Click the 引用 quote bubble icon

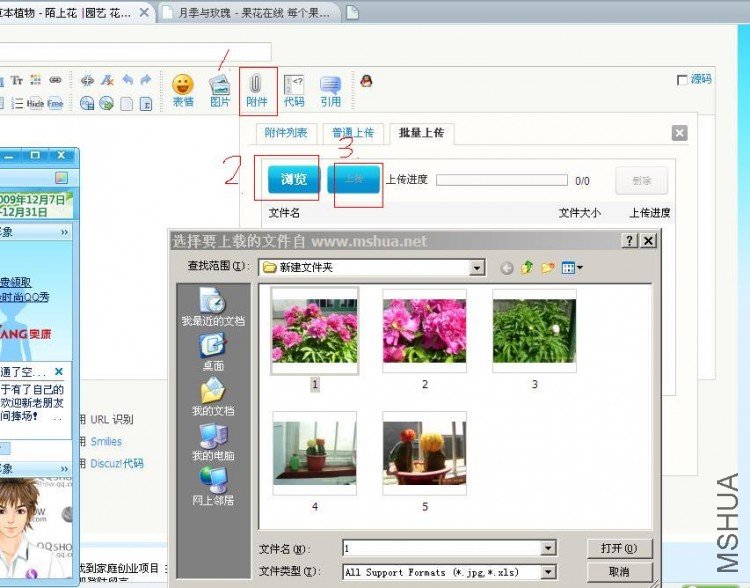[x=330, y=88]
